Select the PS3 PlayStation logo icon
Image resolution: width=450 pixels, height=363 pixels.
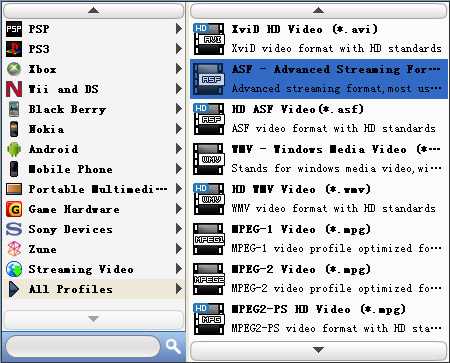click(14, 49)
